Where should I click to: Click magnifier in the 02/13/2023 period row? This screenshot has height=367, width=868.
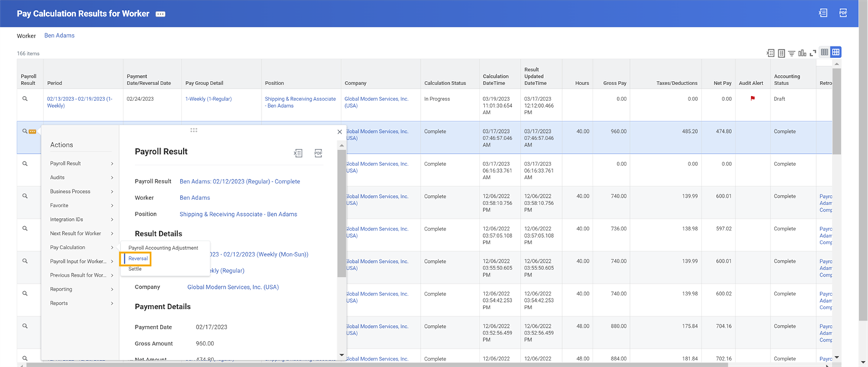click(x=25, y=99)
